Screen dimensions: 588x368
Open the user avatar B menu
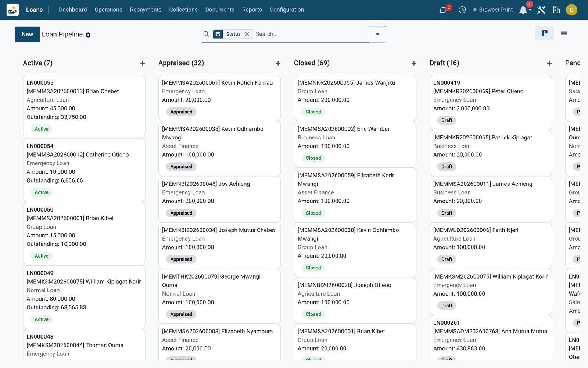[x=571, y=10]
